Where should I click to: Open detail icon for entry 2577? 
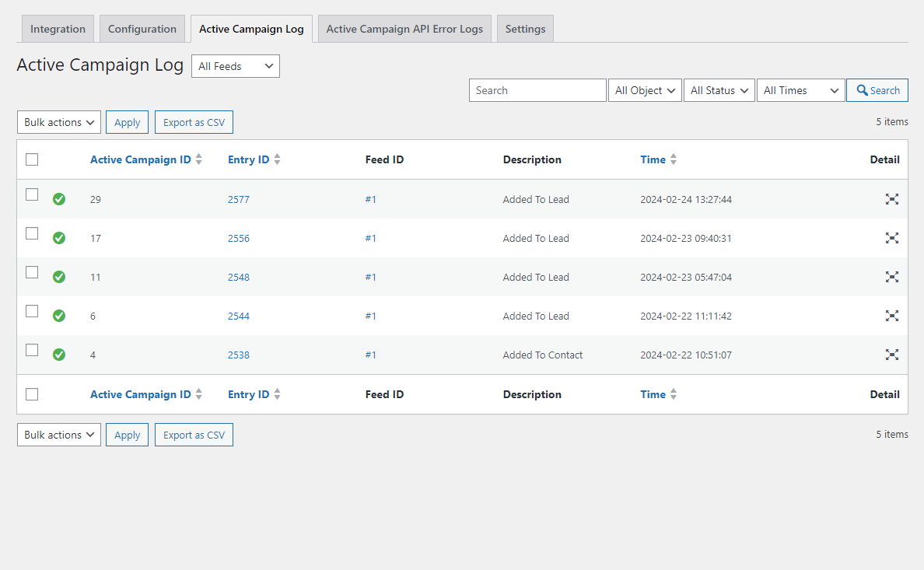[x=891, y=199]
